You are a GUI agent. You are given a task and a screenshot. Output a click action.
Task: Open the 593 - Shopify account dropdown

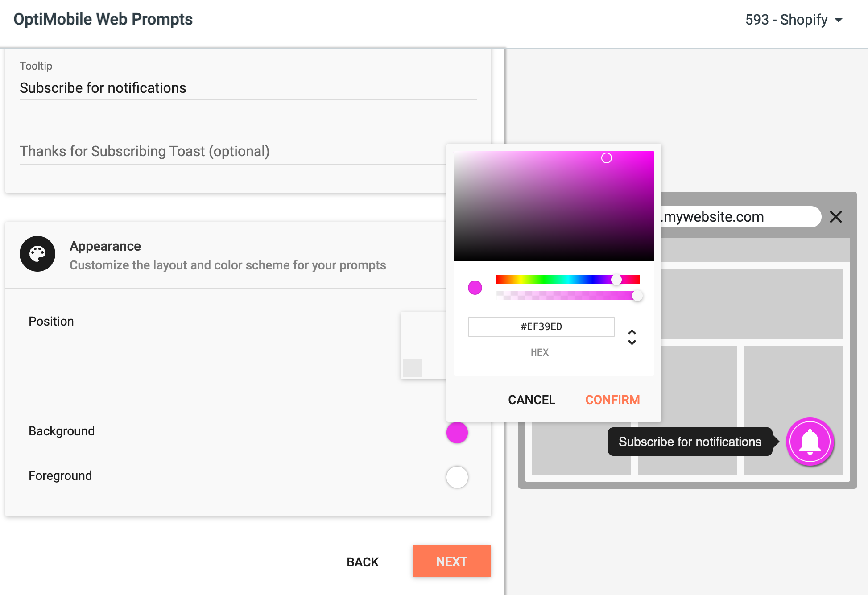pos(794,20)
